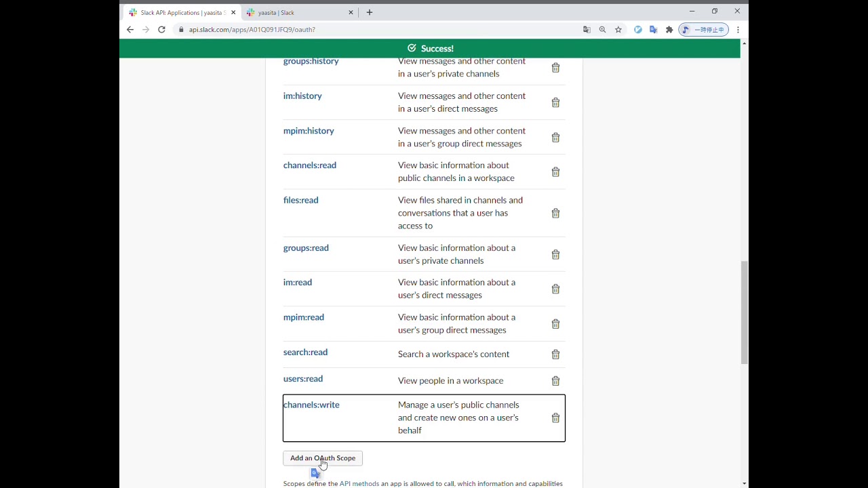The width and height of the screenshot is (868, 488).
Task: Open a new browser tab
Action: [370, 12]
